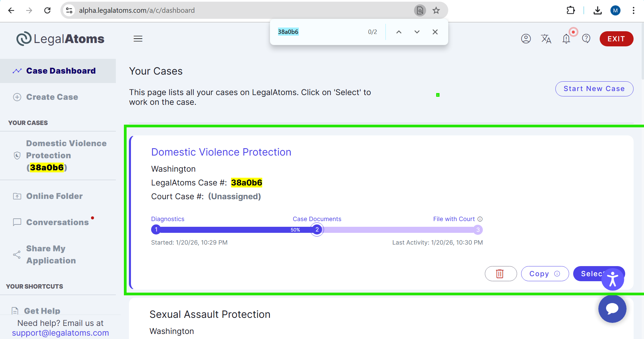This screenshot has width=644, height=339.
Task: Open Conversations in sidebar
Action: 57,222
